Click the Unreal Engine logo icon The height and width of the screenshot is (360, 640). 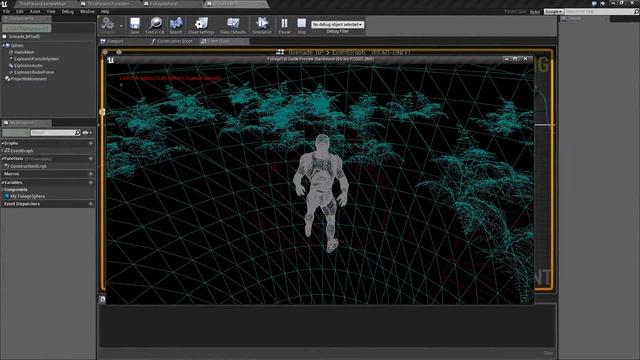[x=4, y=4]
